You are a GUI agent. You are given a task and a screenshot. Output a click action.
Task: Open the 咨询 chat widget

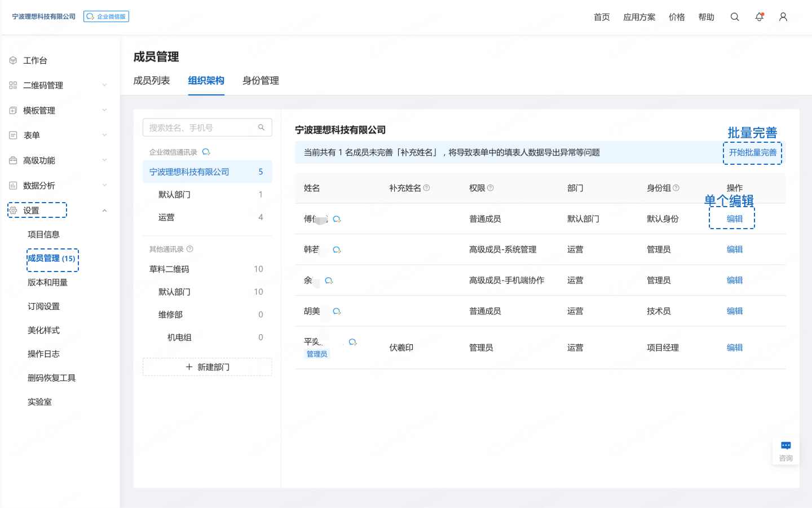(785, 451)
